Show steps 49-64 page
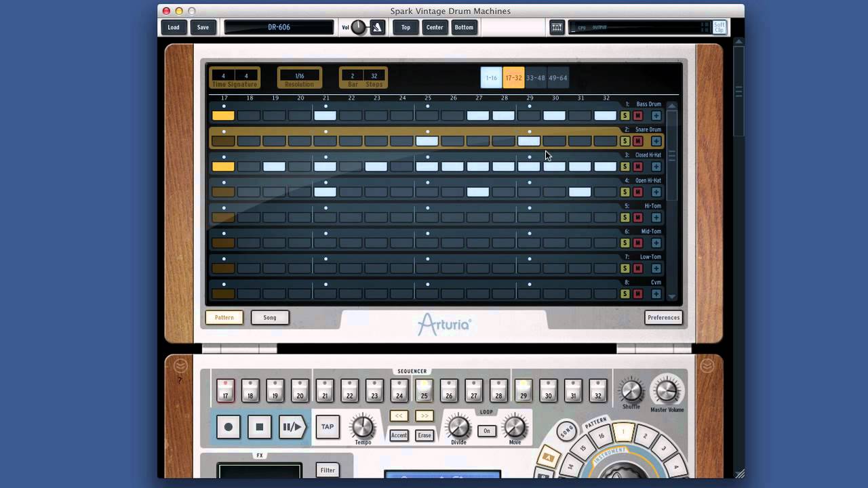This screenshot has height=488, width=868. 557,78
